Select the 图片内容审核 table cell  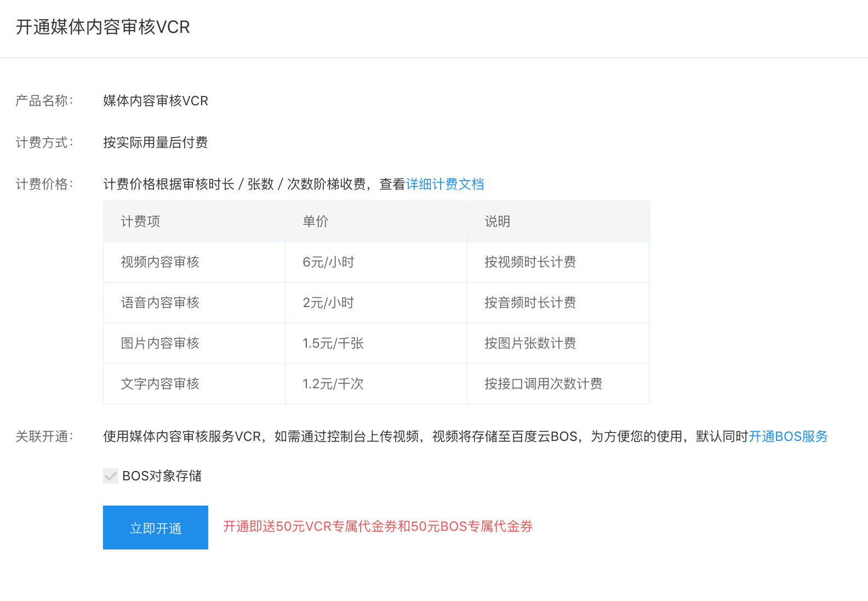(x=195, y=343)
